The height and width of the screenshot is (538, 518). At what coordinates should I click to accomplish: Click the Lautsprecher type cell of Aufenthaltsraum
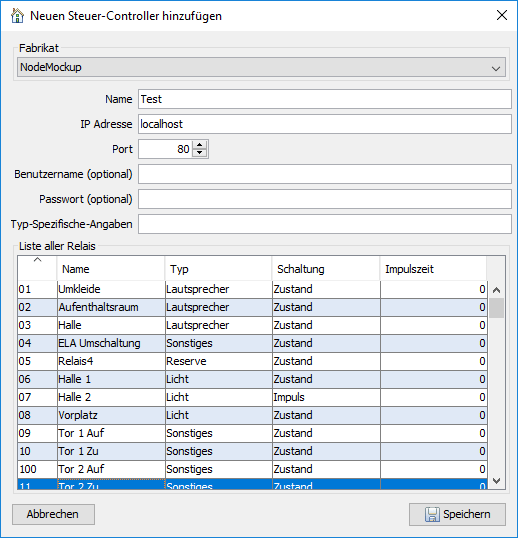[x=219, y=307]
